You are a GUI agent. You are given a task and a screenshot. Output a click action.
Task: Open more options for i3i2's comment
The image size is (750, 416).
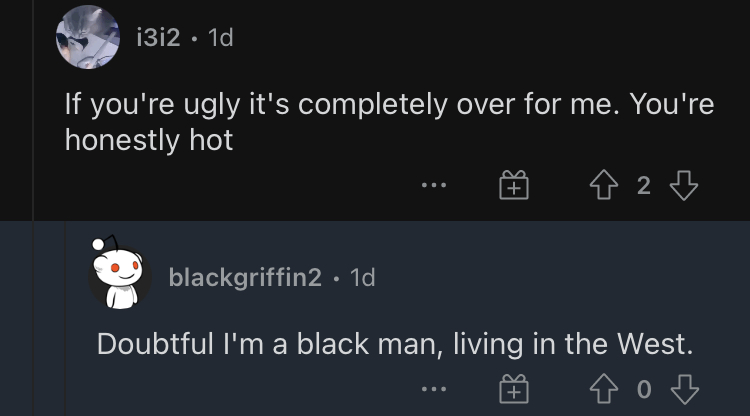click(x=434, y=185)
